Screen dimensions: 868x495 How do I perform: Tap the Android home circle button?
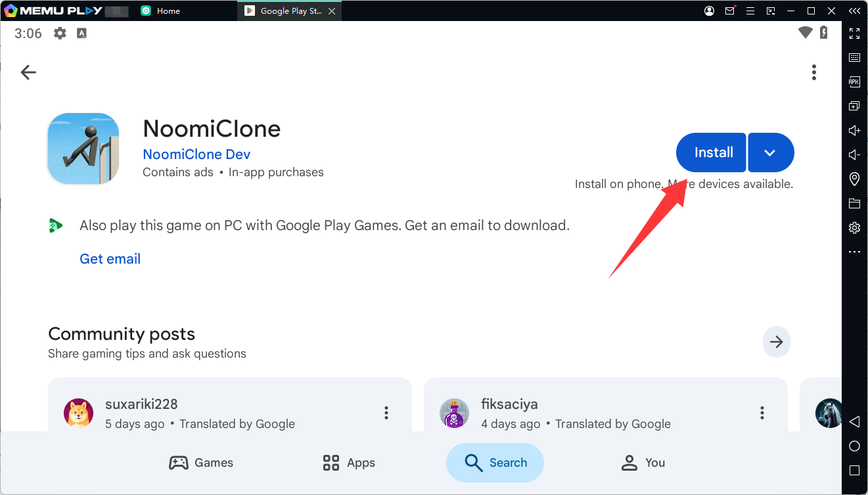pyautogui.click(x=854, y=446)
